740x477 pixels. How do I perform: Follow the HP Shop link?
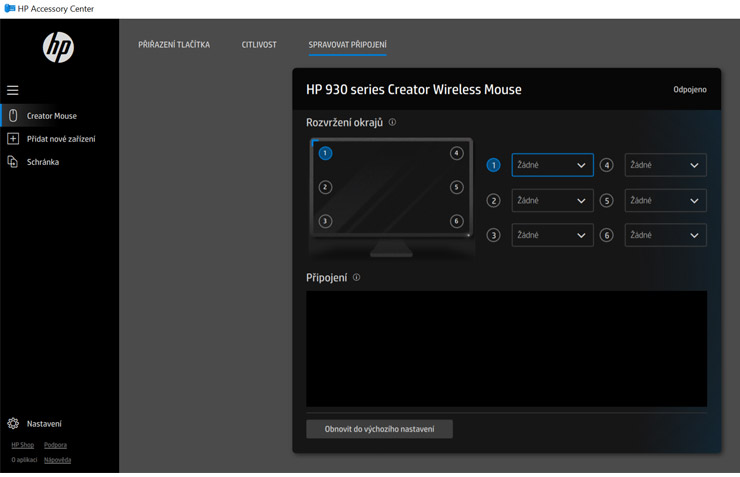23,445
